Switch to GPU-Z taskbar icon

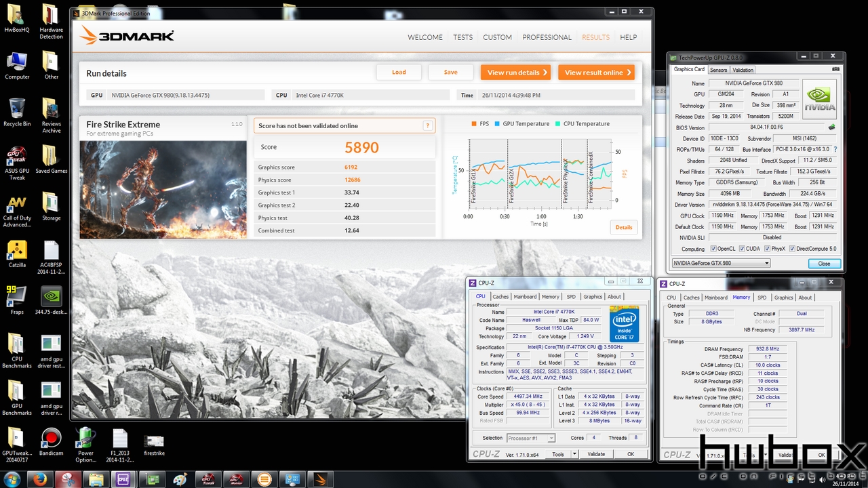click(153, 479)
